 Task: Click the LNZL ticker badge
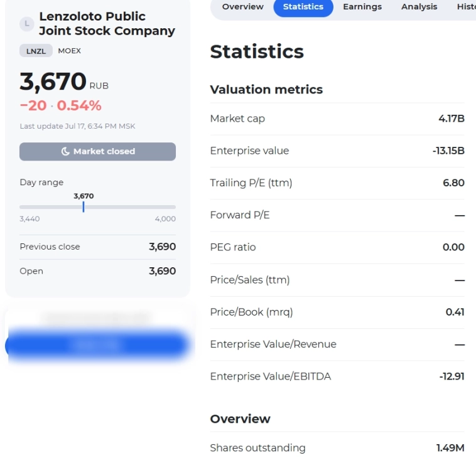pyautogui.click(x=36, y=51)
